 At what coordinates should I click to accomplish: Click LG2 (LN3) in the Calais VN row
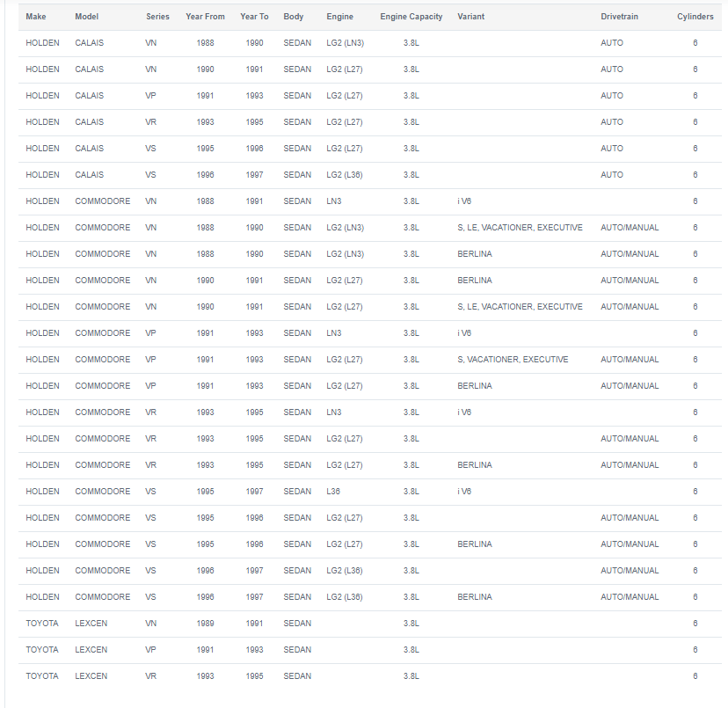pyautogui.click(x=345, y=43)
